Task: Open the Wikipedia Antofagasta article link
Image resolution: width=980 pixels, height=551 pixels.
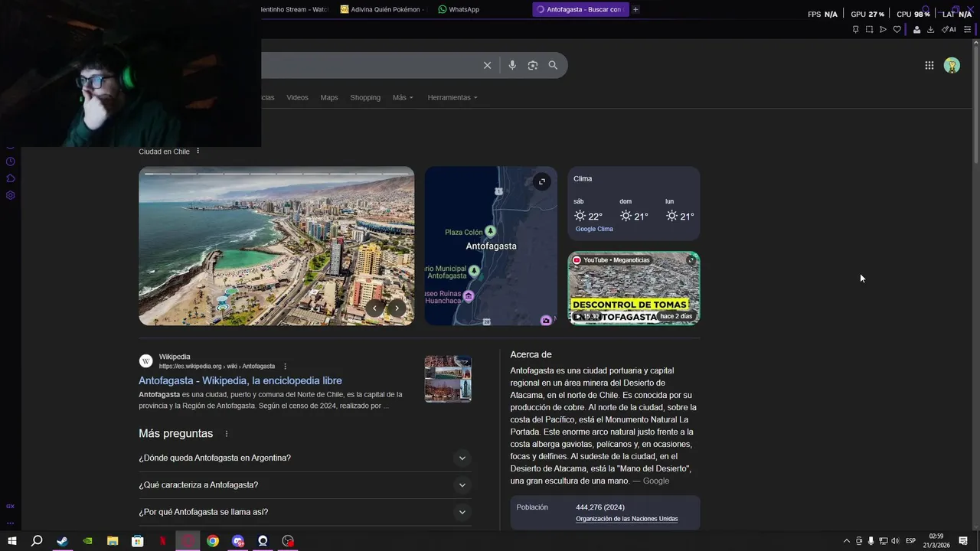Action: pos(240,380)
